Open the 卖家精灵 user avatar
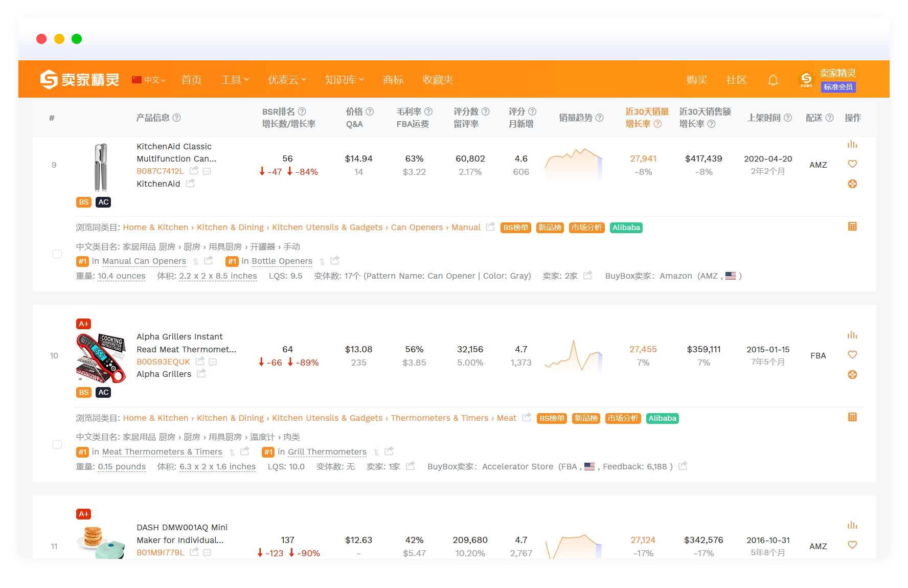The image size is (908, 588). tap(806, 79)
